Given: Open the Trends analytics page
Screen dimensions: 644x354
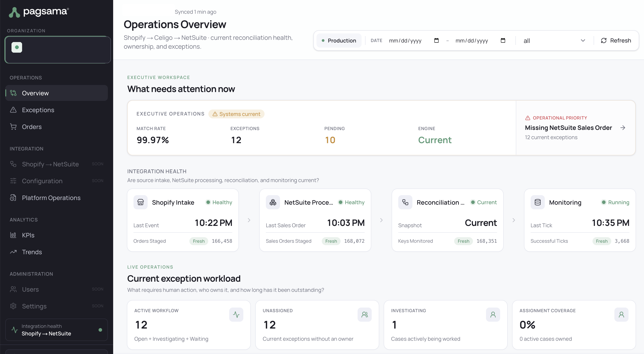Looking at the screenshot, I should click(x=57, y=252).
